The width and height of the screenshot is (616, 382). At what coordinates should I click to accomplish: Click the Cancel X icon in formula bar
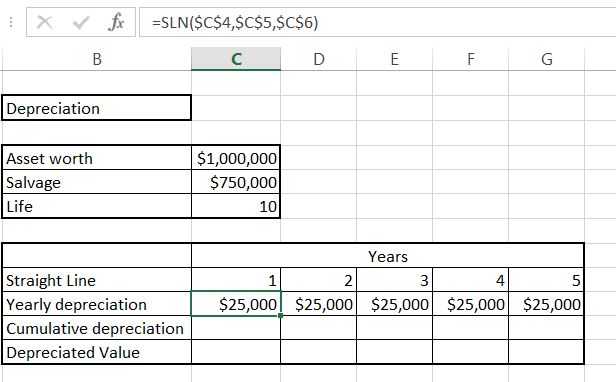coord(44,22)
